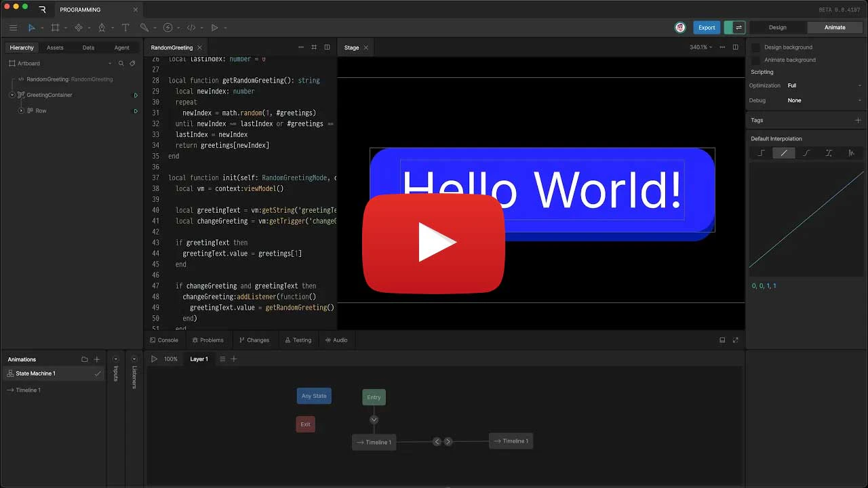Enable the Animate background checkbox

click(x=756, y=60)
